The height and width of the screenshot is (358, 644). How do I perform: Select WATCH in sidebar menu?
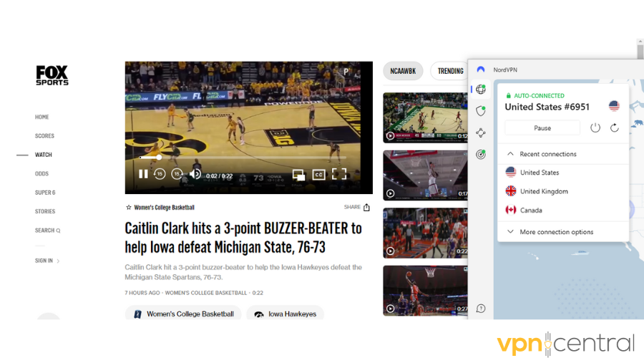pyautogui.click(x=44, y=155)
